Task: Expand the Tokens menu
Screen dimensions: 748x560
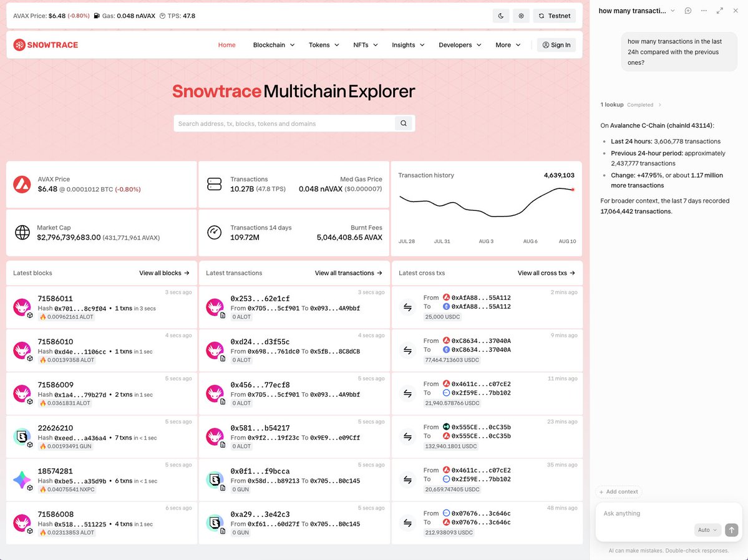Action: pos(324,45)
